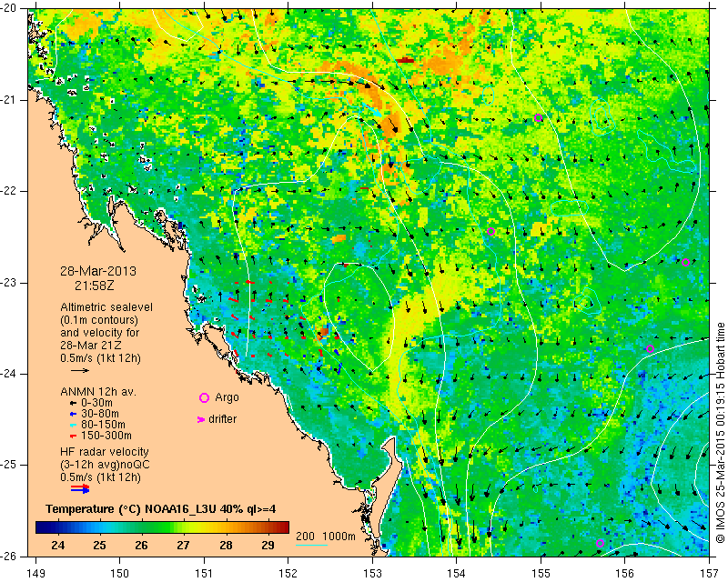This screenshot has height=582, width=728.
Task: Click the latitude axis label -20
Action: click(x=9, y=9)
